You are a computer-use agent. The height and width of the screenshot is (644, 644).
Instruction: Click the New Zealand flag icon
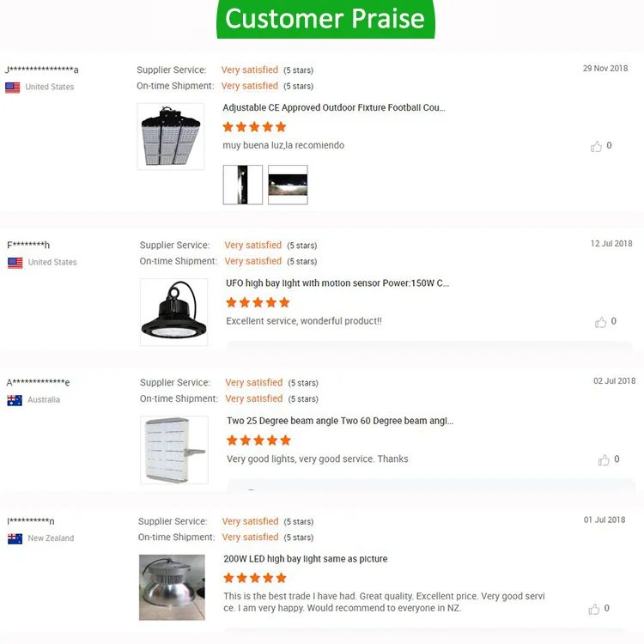pyautogui.click(x=15, y=538)
